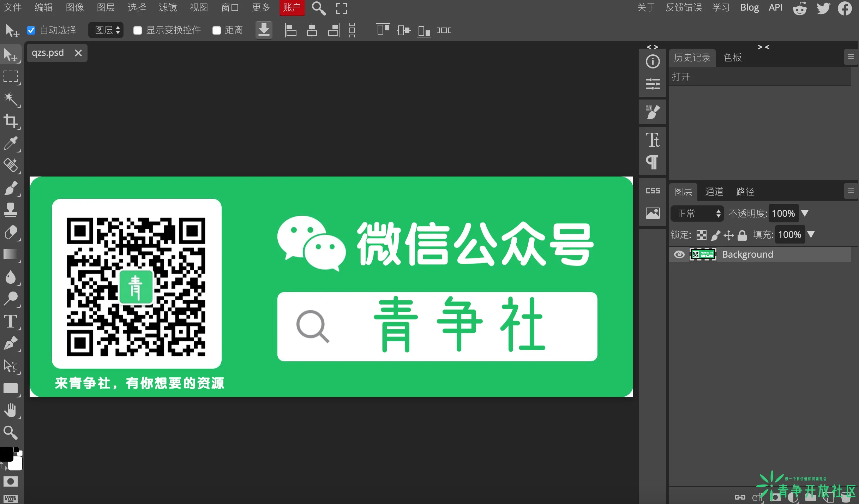Expand the opacity slider arrow

[805, 213]
